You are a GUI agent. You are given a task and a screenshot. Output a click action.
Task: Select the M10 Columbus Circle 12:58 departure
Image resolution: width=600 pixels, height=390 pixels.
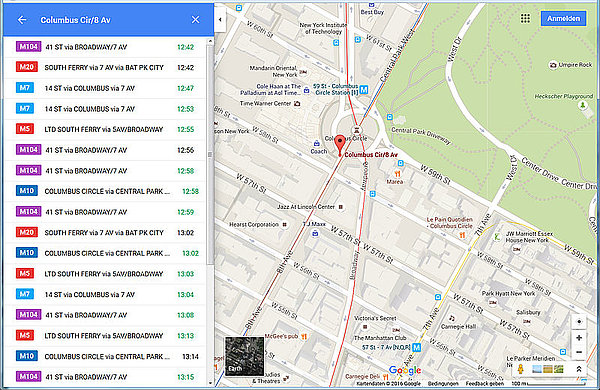[x=105, y=191]
